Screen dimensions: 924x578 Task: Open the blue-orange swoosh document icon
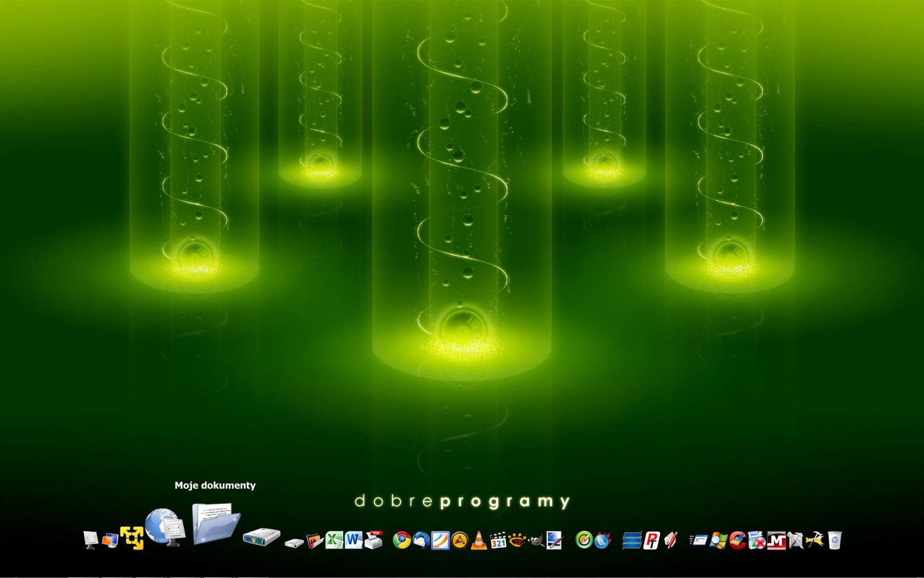coord(440,541)
